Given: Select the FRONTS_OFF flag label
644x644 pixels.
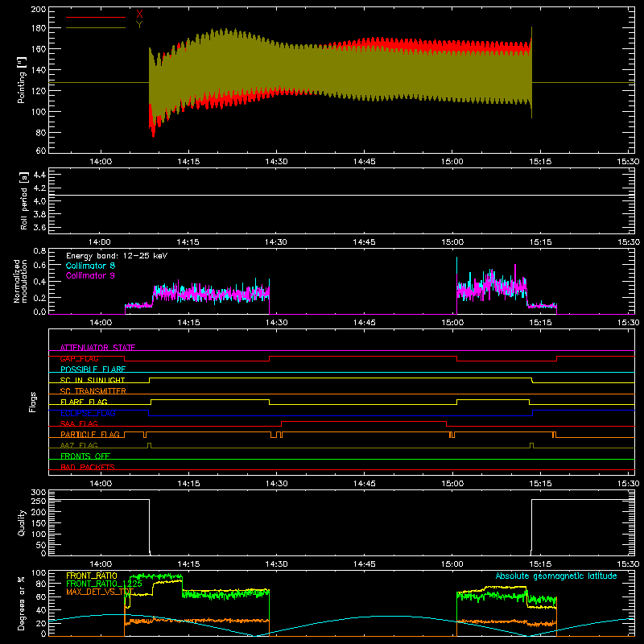Looking at the screenshot, I should 85,456.
